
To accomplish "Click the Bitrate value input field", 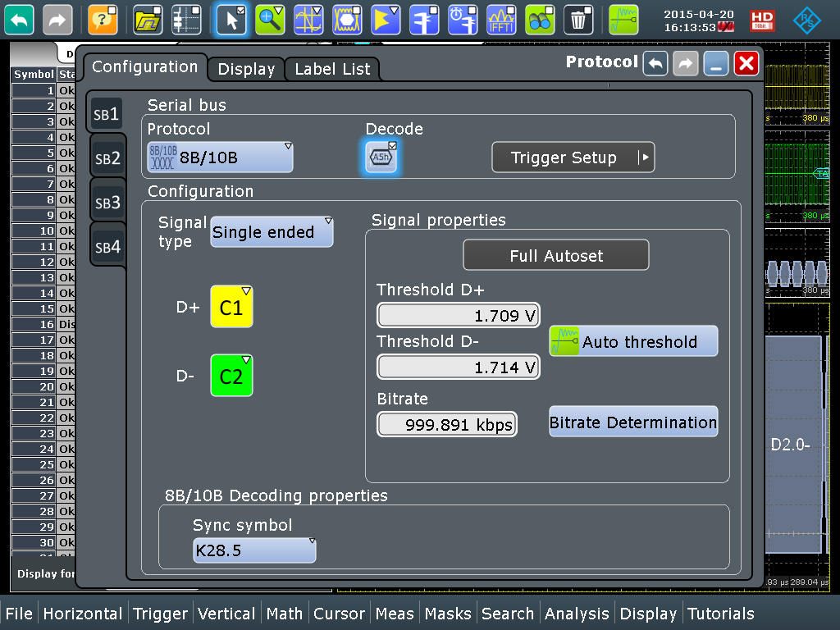I will tap(447, 424).
